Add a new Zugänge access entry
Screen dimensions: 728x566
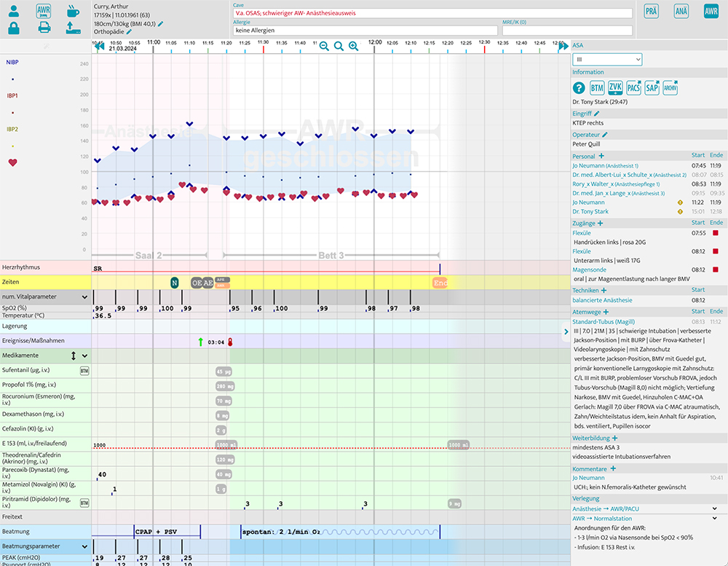(x=601, y=224)
